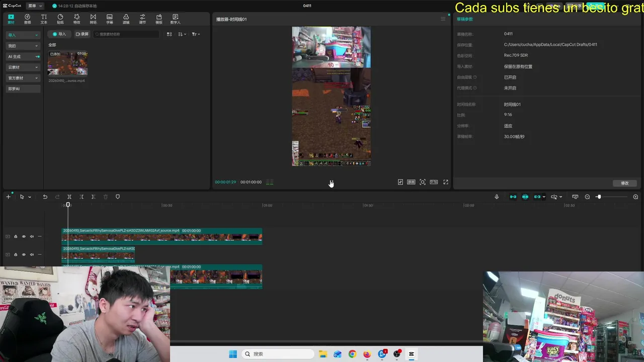Toggle auto snapping on the timeline

(x=525, y=197)
